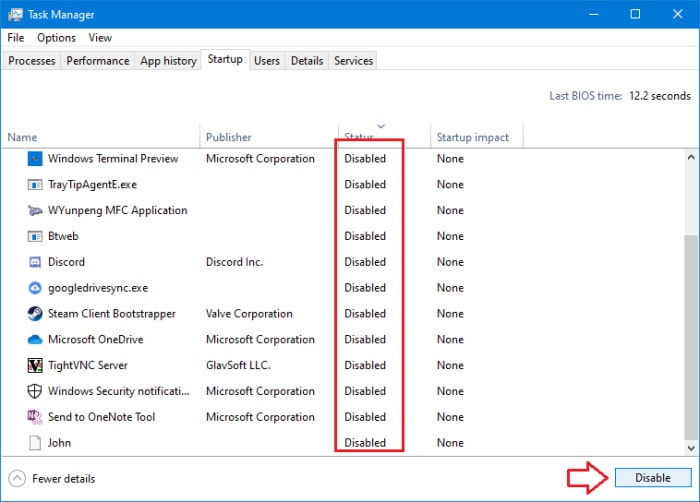Select the Microsoft OneDrive entry name
The width and height of the screenshot is (700, 502).
coord(96,339)
